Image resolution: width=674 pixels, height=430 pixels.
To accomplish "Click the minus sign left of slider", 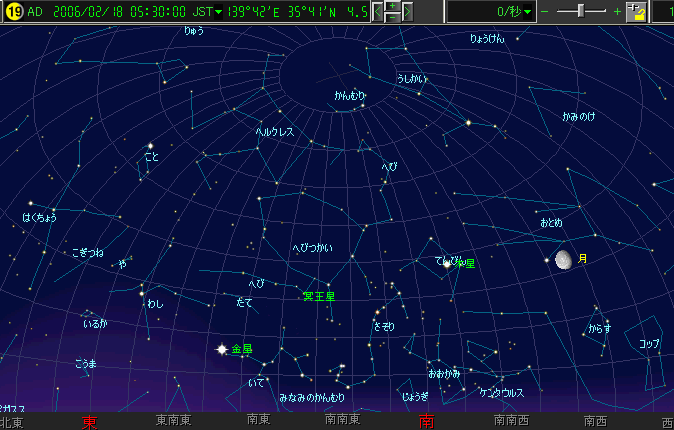I will click(x=546, y=12).
